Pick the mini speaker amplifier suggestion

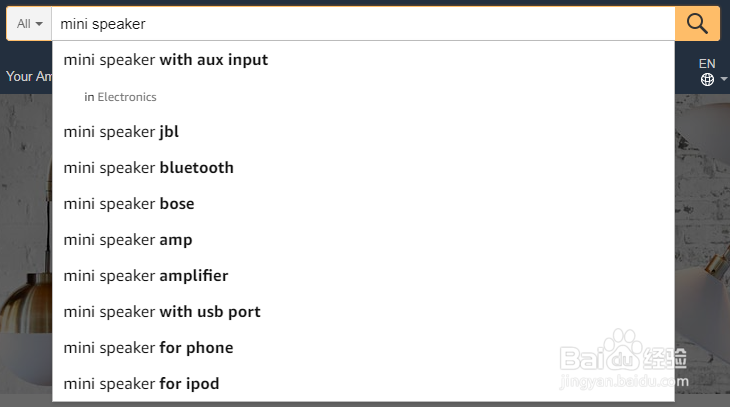[146, 276]
